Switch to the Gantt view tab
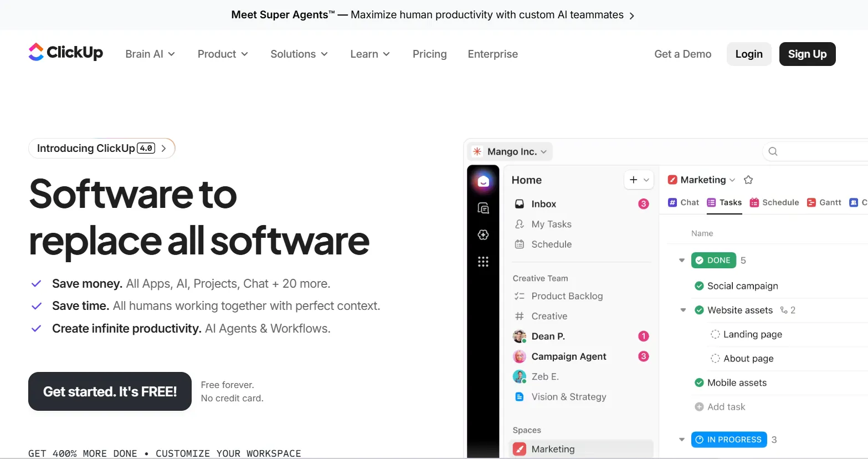Viewport: 868px width, 459px height. [x=824, y=202]
